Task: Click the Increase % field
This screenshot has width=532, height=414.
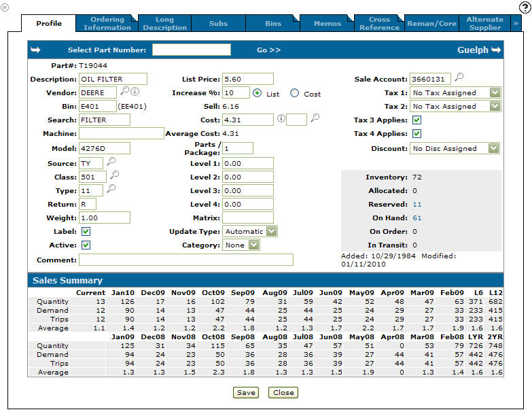Action: [x=236, y=92]
